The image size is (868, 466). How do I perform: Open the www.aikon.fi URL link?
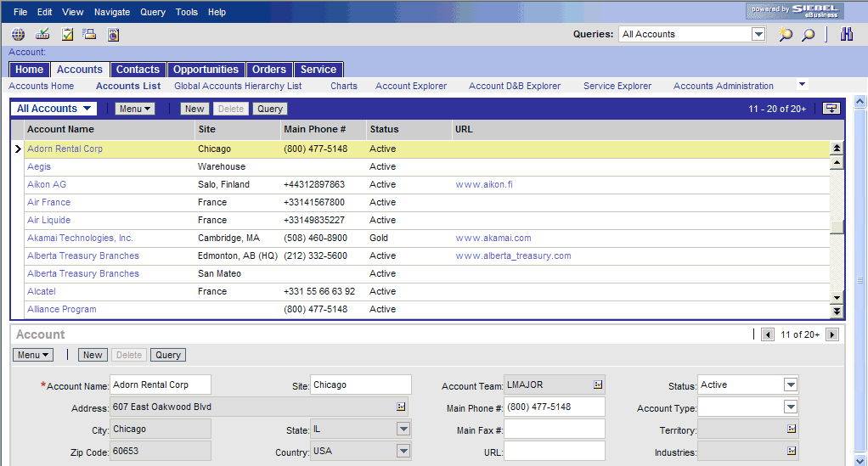coord(484,184)
